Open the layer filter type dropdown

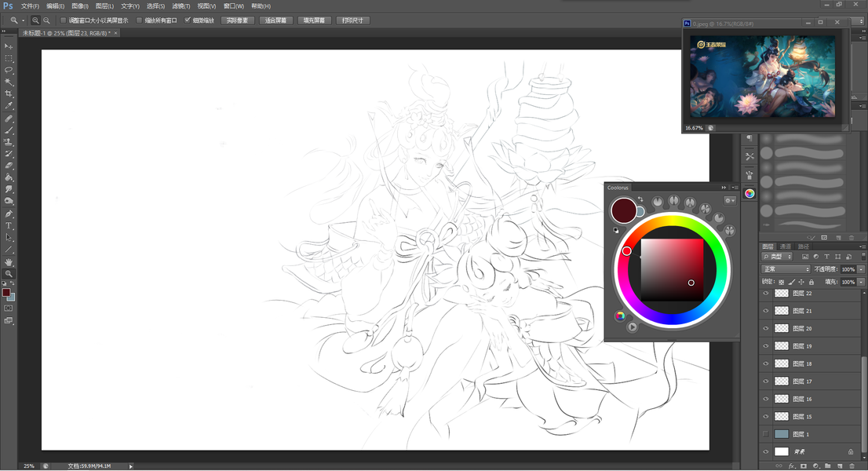tap(777, 257)
